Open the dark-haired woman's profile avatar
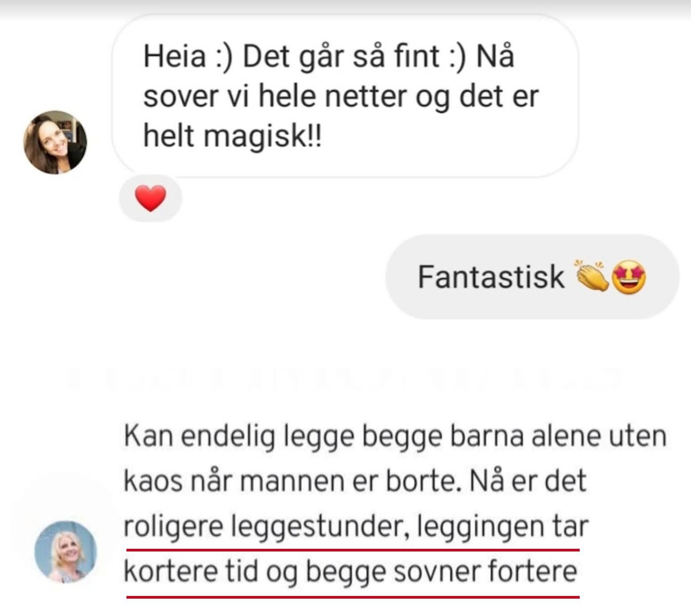 (55, 142)
